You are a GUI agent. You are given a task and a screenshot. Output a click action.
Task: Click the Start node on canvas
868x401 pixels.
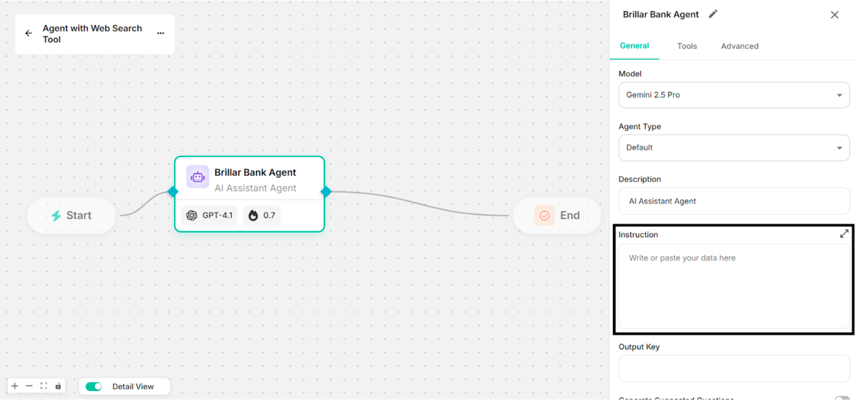[71, 215]
